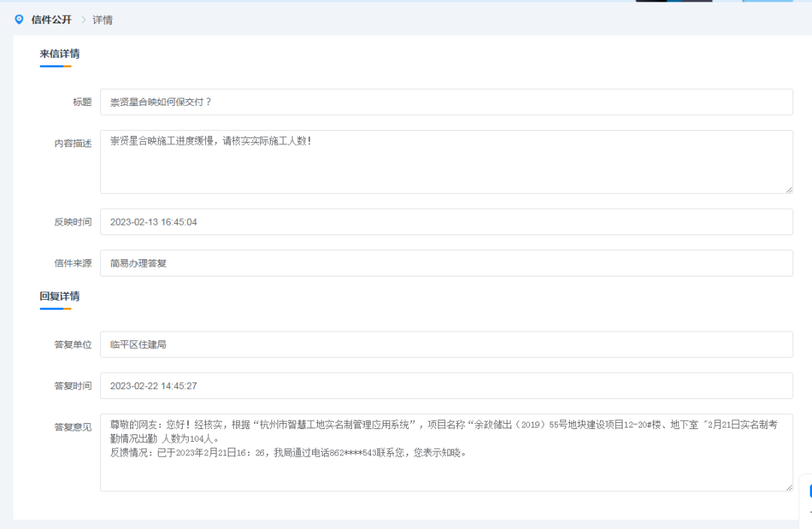
Task: Focus the 答复单位 field
Action: [447, 344]
